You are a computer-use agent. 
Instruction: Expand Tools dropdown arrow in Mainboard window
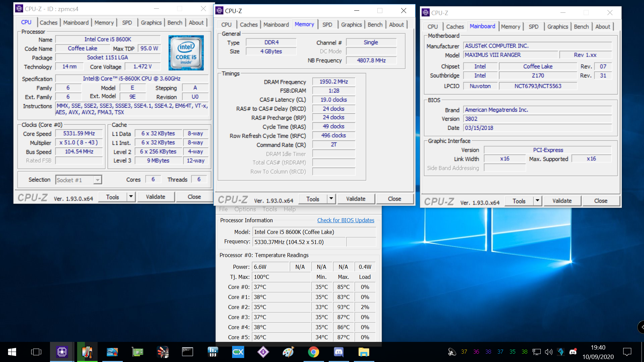(x=538, y=201)
